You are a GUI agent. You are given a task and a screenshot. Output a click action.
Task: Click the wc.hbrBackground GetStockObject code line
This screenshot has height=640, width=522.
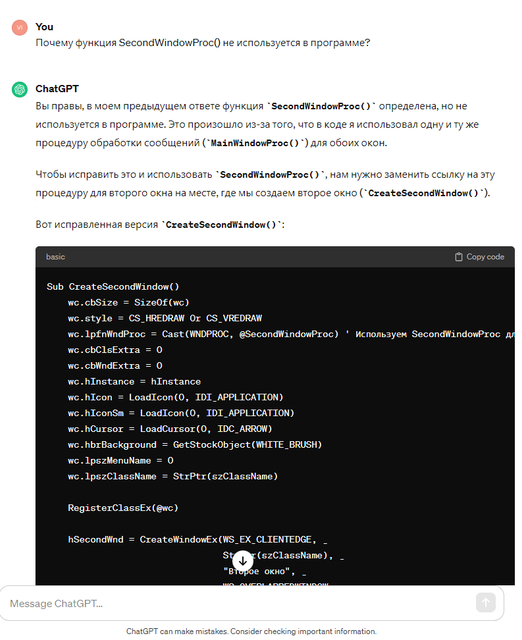coord(195,445)
